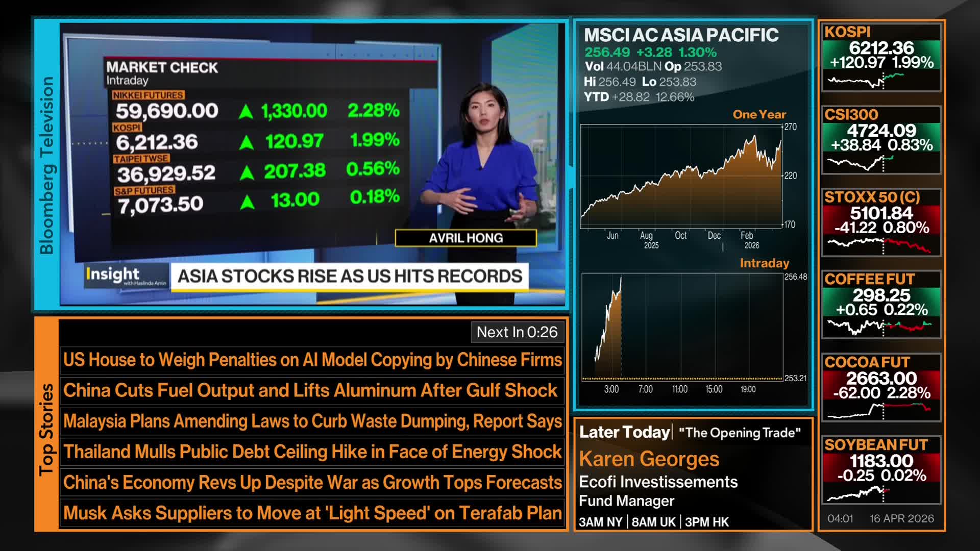The height and width of the screenshot is (551, 980).
Task: Open the Coffee Fut ticker tile
Action: click(x=880, y=304)
